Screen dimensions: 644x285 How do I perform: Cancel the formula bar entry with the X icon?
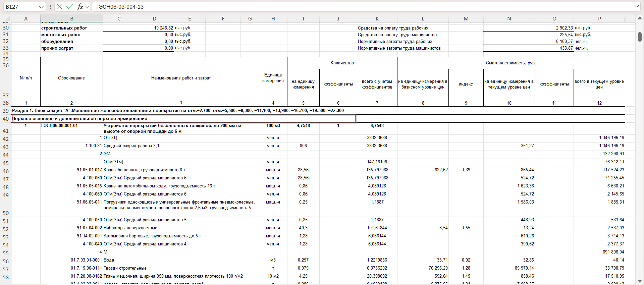pos(60,7)
